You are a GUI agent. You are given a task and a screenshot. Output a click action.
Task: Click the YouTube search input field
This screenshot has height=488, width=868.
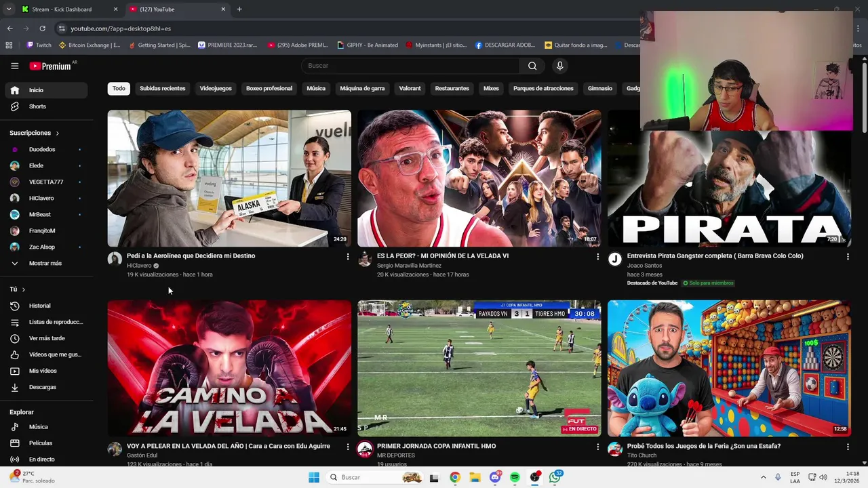click(x=410, y=66)
